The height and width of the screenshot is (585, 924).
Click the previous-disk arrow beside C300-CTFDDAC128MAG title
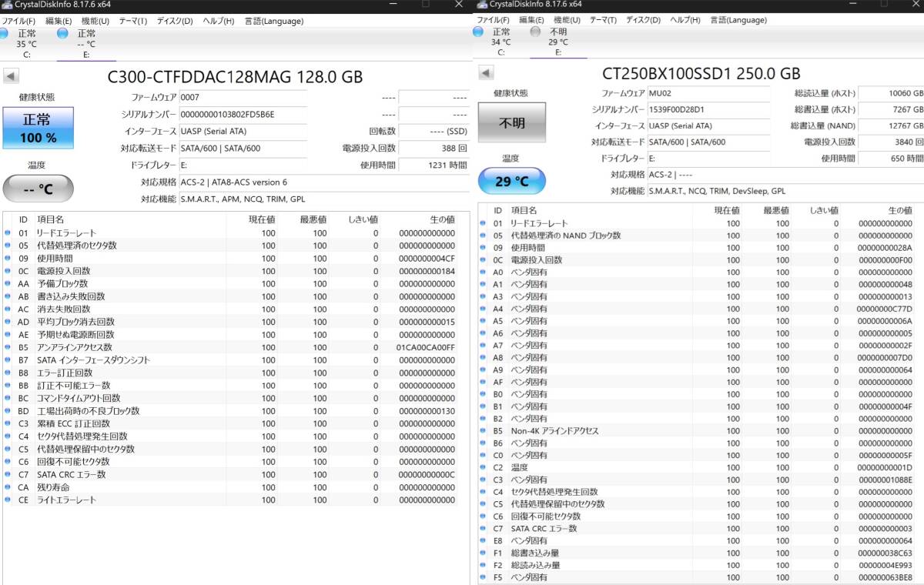click(x=12, y=76)
